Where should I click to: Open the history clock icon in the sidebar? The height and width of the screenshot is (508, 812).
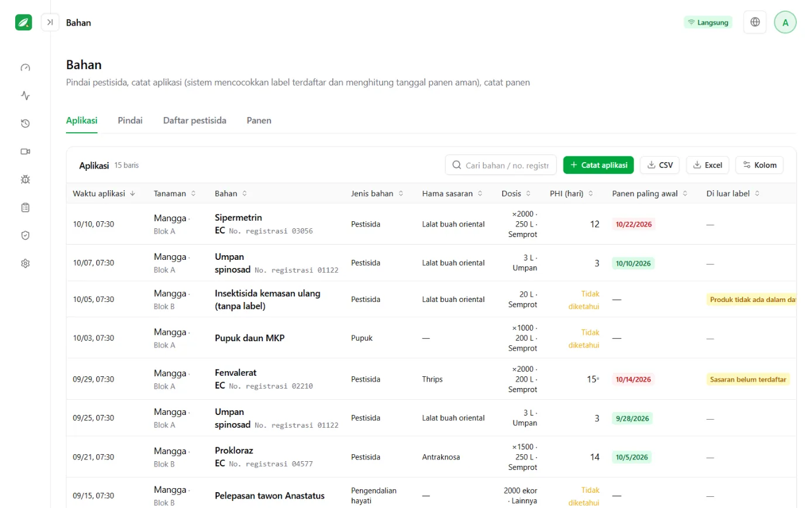click(25, 123)
